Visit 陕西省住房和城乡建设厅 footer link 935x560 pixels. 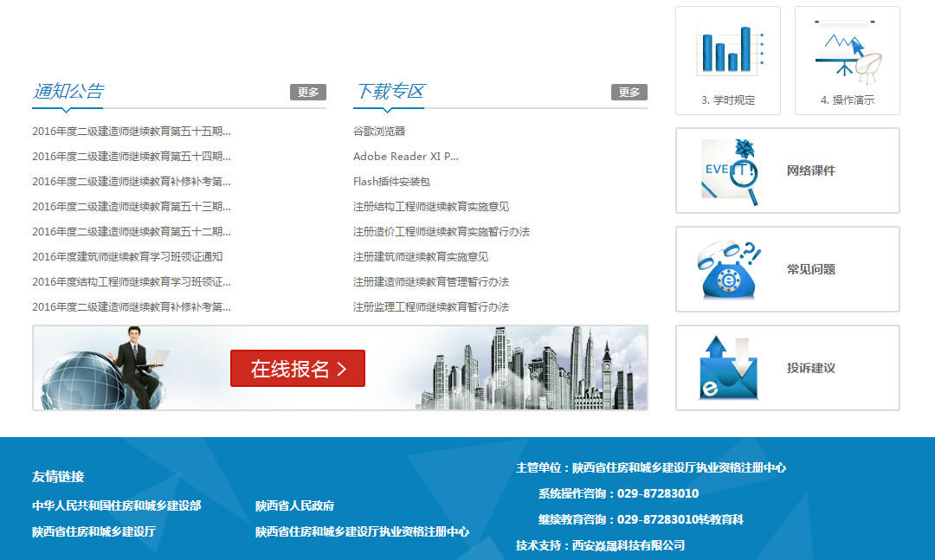pos(93,531)
